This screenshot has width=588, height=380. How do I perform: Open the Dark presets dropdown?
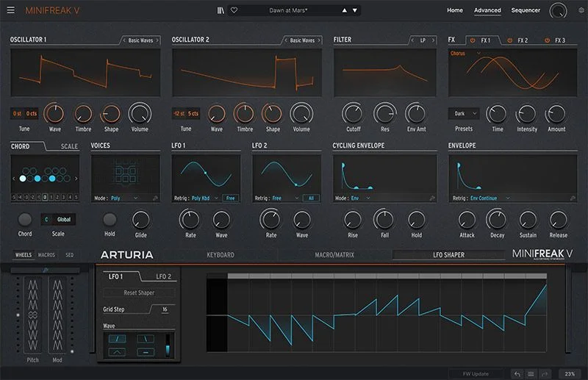[x=464, y=113]
